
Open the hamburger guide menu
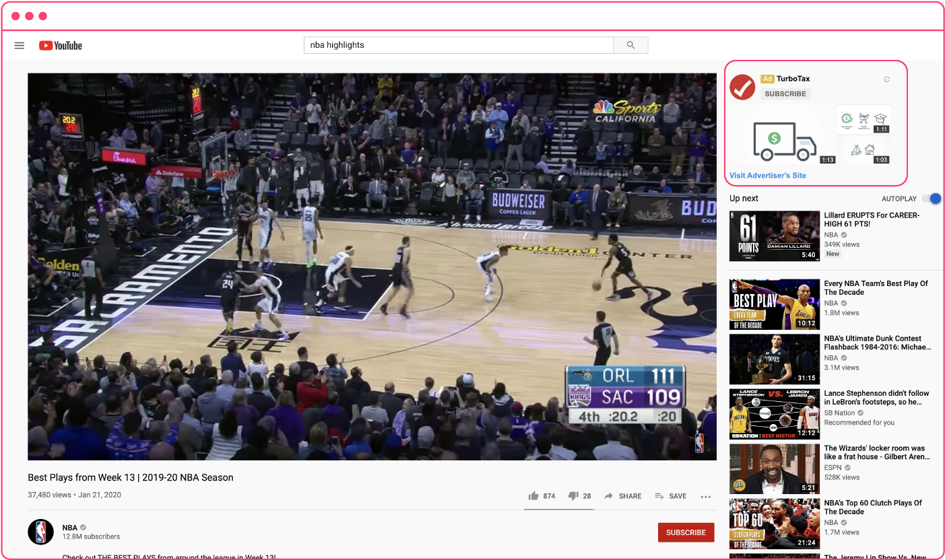tap(20, 46)
